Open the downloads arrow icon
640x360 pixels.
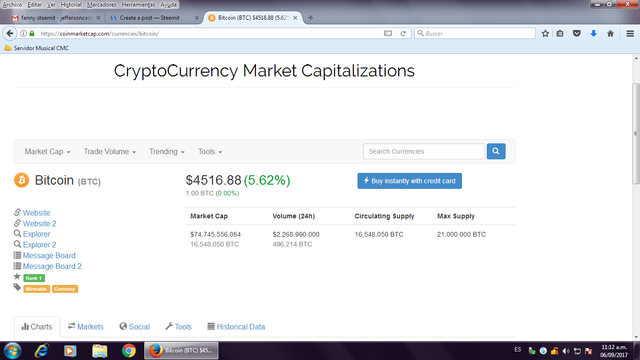coord(593,33)
